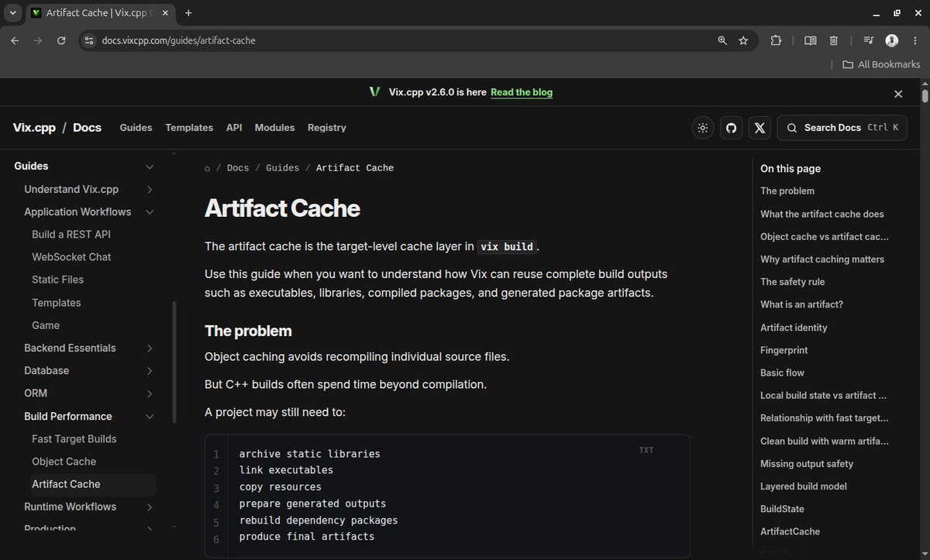
Task: Open the GitHub repository icon
Action: pyautogui.click(x=731, y=128)
